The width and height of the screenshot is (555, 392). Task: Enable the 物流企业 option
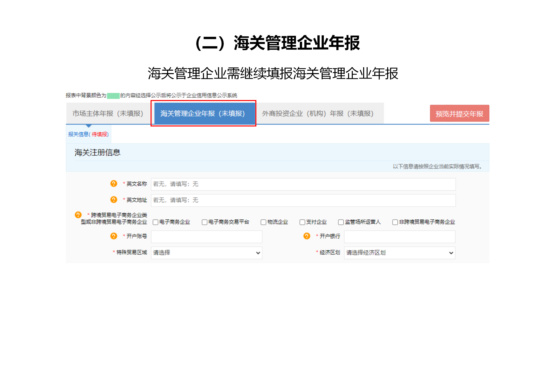[263, 222]
